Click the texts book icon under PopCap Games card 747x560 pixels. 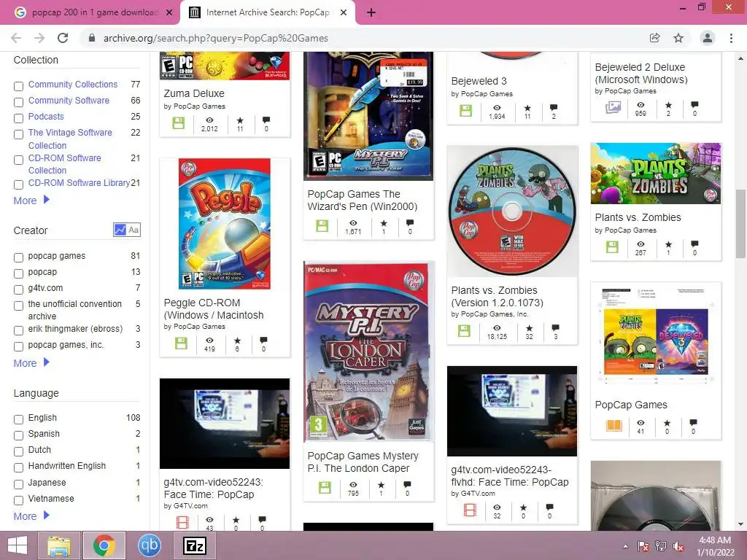(614, 425)
